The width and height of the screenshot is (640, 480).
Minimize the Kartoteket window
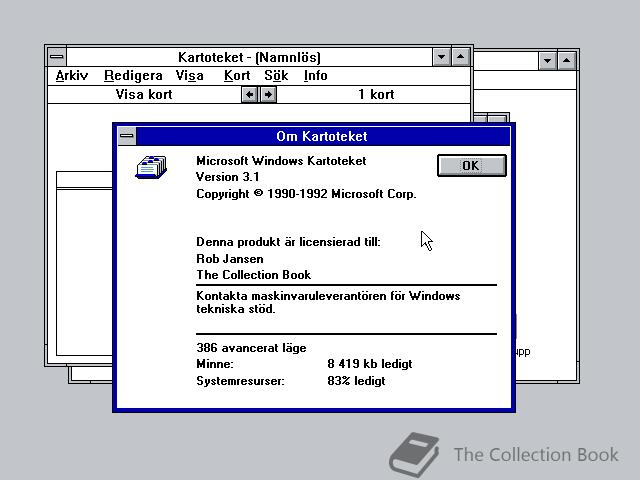(441, 57)
